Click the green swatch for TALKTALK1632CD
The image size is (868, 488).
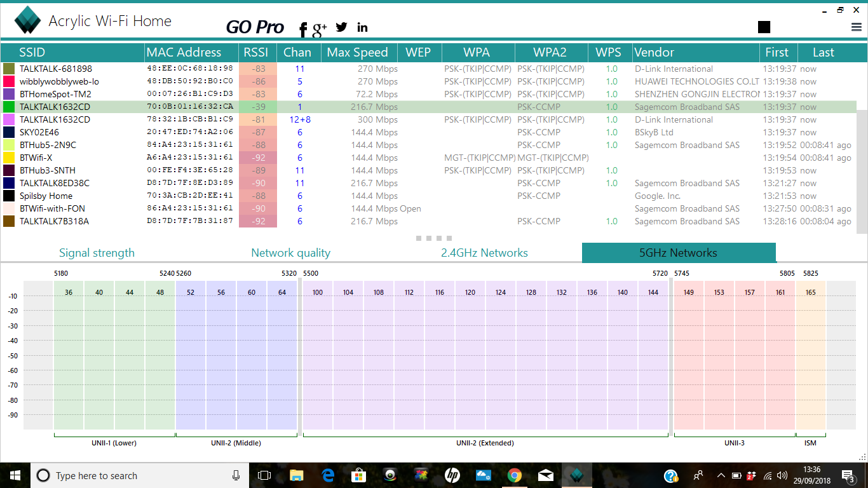(x=9, y=107)
